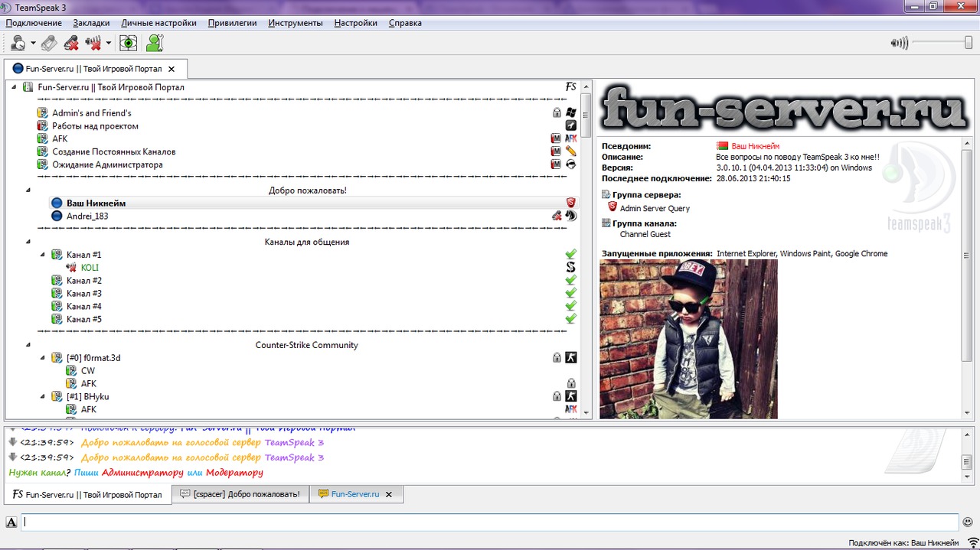980x550 pixels.
Task: Open the dropdown arrow next to the away icon
Action: tap(33, 44)
